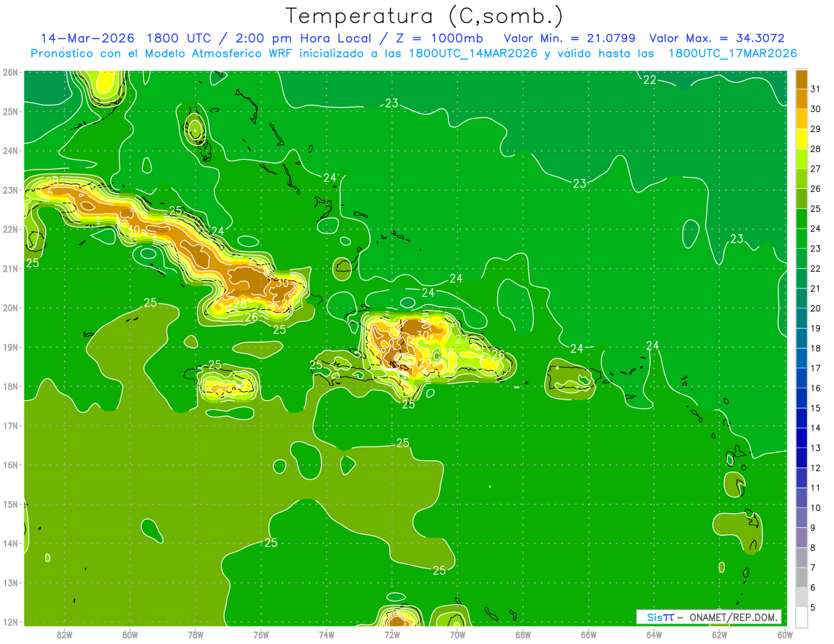The height and width of the screenshot is (644, 834).
Task: Click the 64W longitude axis label
Action: tap(654, 634)
